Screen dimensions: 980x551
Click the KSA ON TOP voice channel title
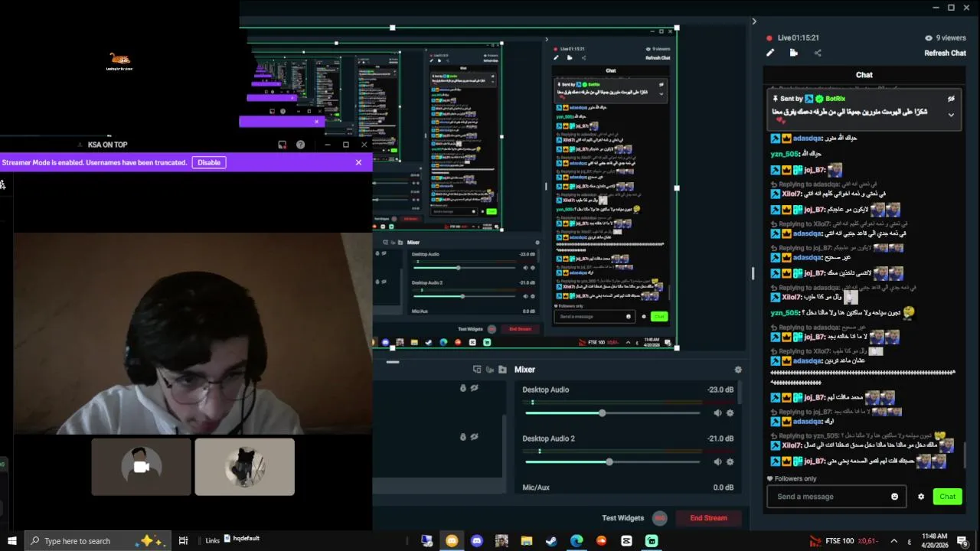pos(107,145)
